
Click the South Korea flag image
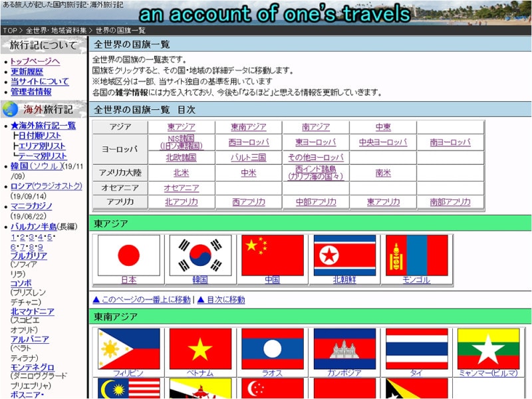pos(200,255)
